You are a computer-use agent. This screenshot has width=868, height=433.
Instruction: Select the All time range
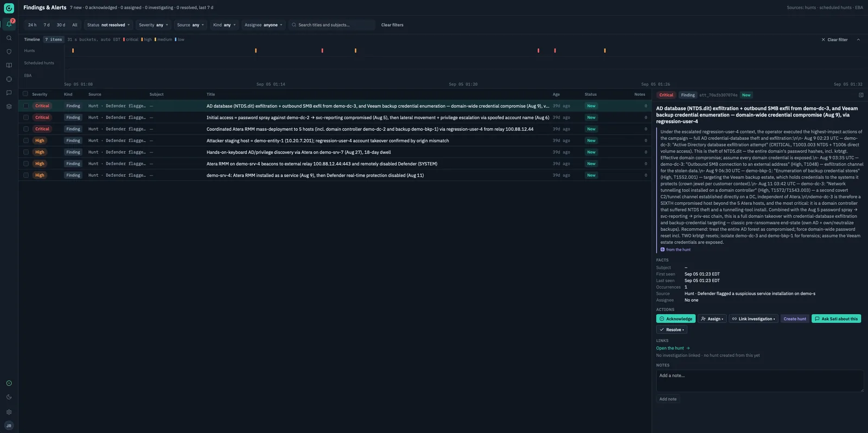coord(75,25)
